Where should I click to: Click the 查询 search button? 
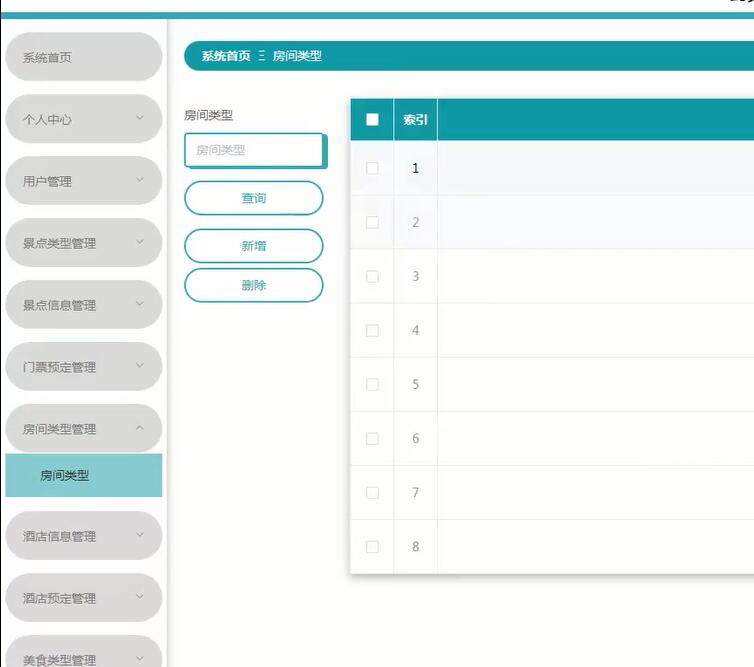click(x=253, y=198)
